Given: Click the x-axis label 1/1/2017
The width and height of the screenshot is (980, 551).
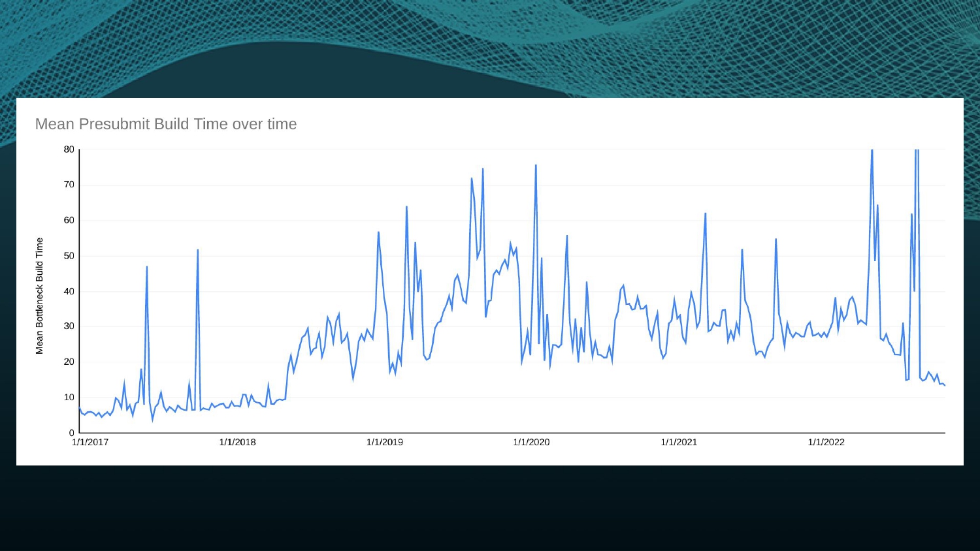Looking at the screenshot, I should [90, 442].
